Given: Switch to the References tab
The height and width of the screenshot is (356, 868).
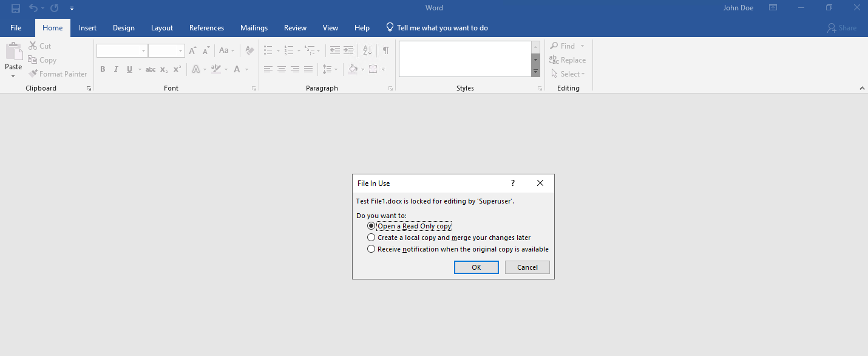Looking at the screenshot, I should (206, 28).
